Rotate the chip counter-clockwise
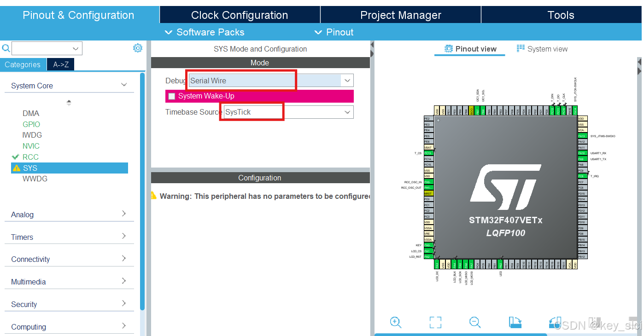This screenshot has width=644, height=336. tap(555, 322)
